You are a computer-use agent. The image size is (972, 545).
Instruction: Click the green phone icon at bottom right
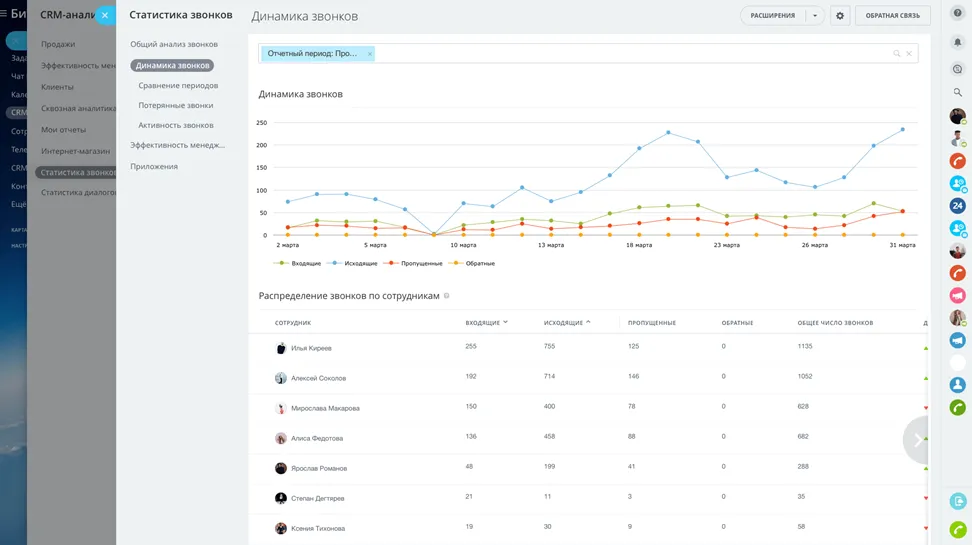pos(957,529)
